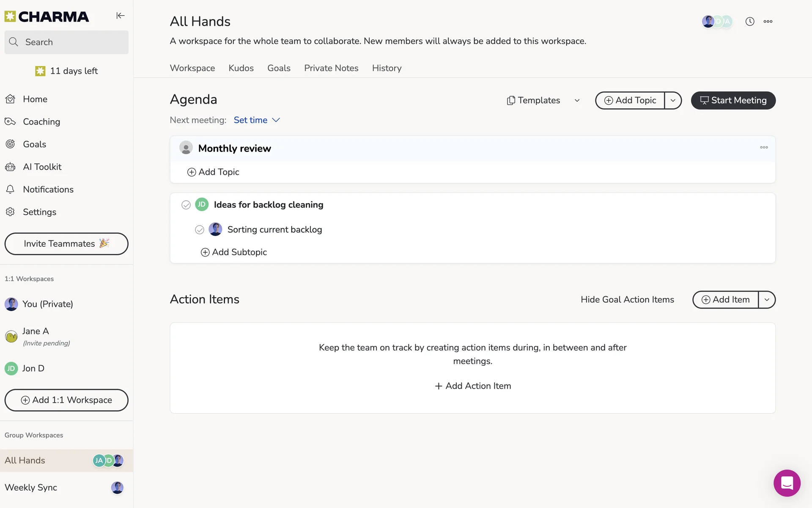Click Invite Teammates button
Image resolution: width=812 pixels, height=508 pixels.
[x=66, y=244]
